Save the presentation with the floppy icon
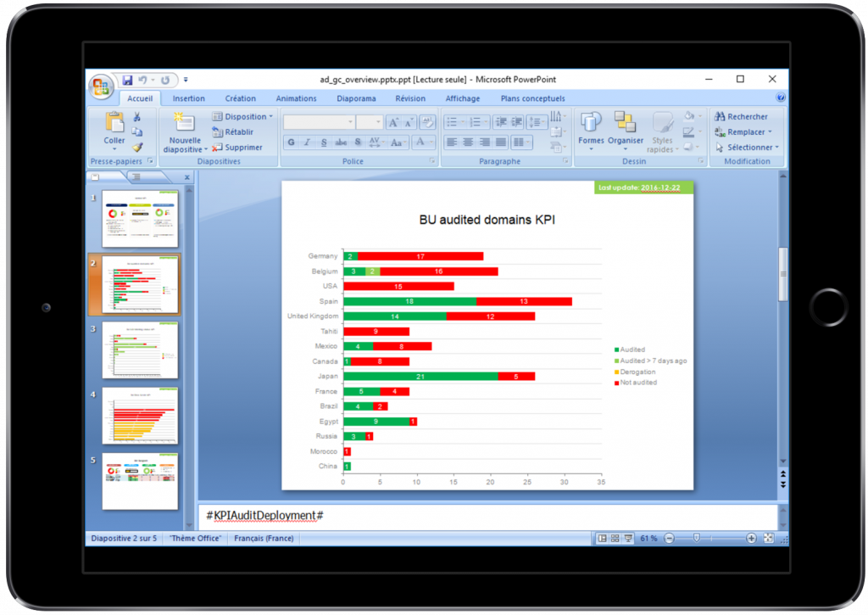 click(127, 81)
